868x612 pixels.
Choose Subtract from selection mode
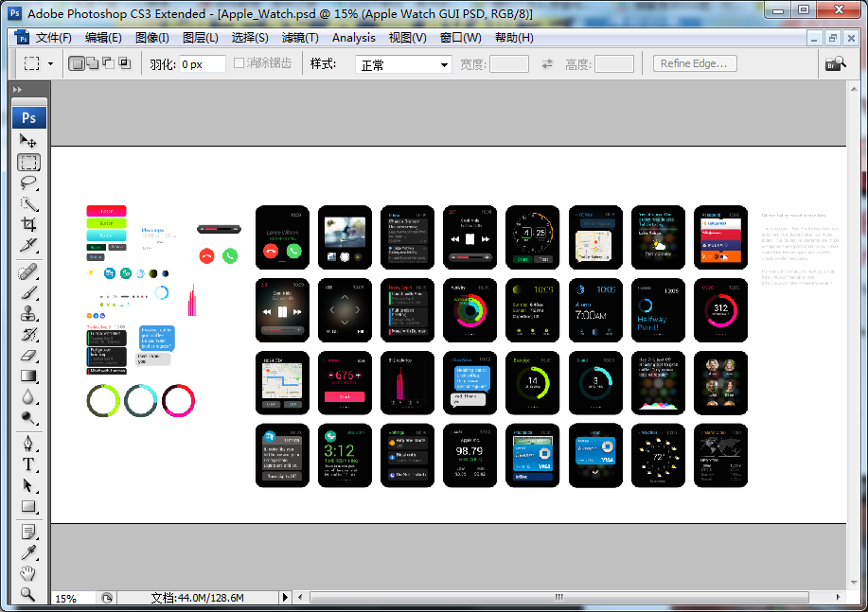point(109,63)
